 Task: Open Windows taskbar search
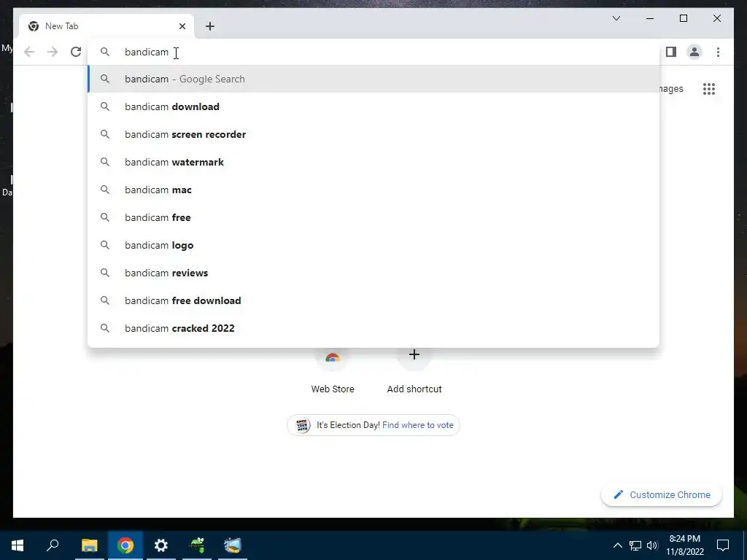tap(53, 545)
